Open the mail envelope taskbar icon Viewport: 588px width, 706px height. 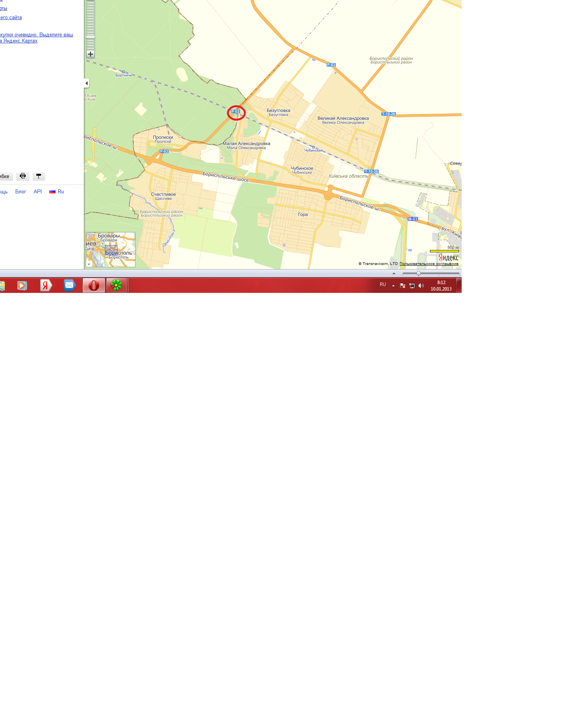[x=69, y=285]
